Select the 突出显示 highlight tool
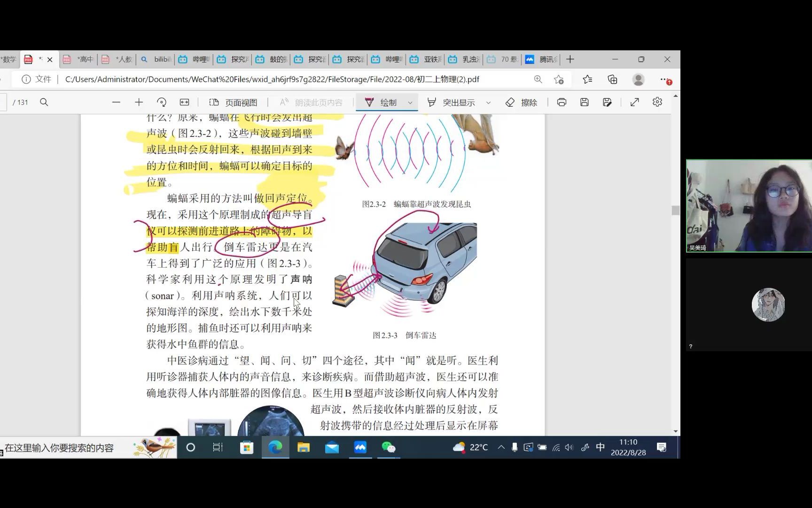Image resolution: width=812 pixels, height=508 pixels. [451, 102]
